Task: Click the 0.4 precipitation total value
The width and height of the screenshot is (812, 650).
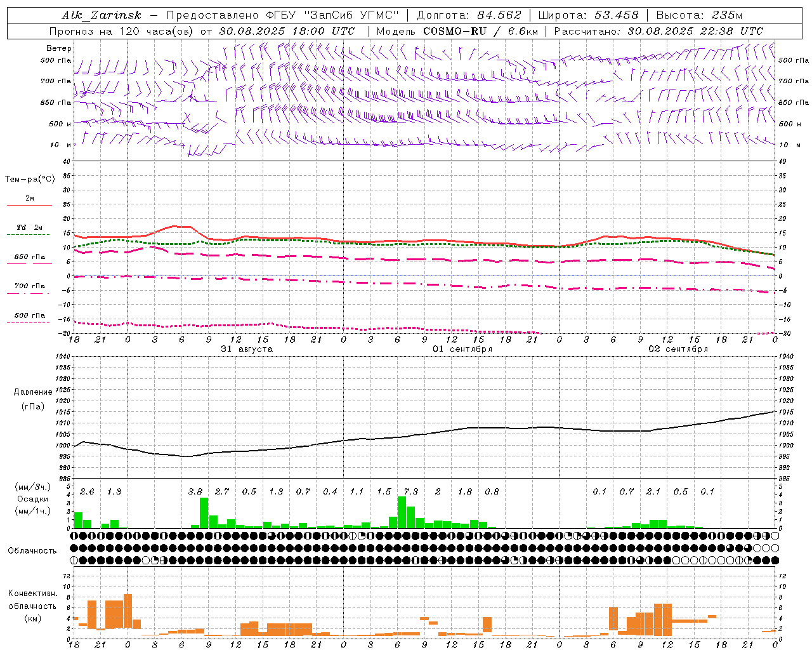Action: pyautogui.click(x=330, y=491)
